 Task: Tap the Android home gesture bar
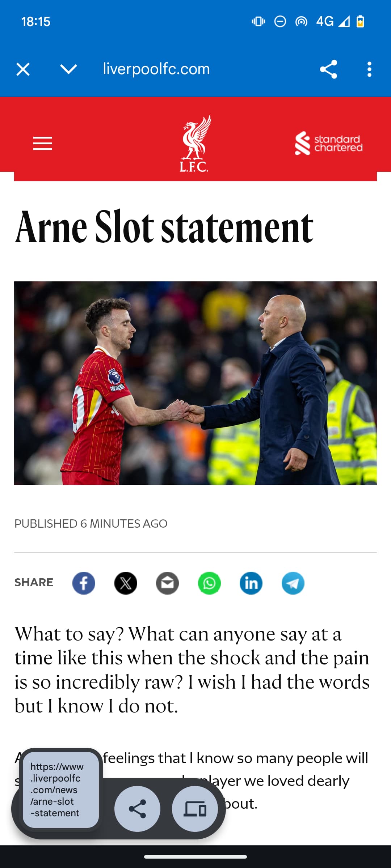coord(195,856)
